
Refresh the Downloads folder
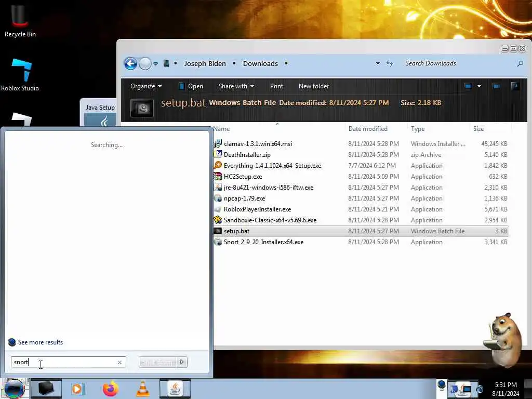[390, 63]
